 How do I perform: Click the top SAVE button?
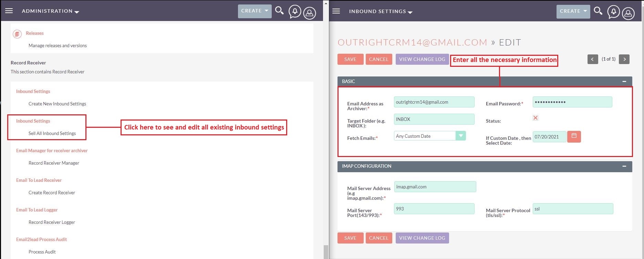(350, 59)
